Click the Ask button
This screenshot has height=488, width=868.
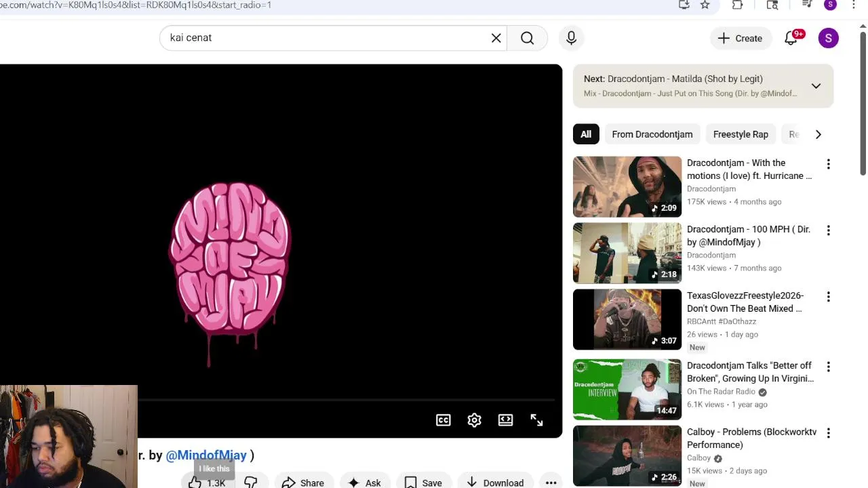point(364,483)
